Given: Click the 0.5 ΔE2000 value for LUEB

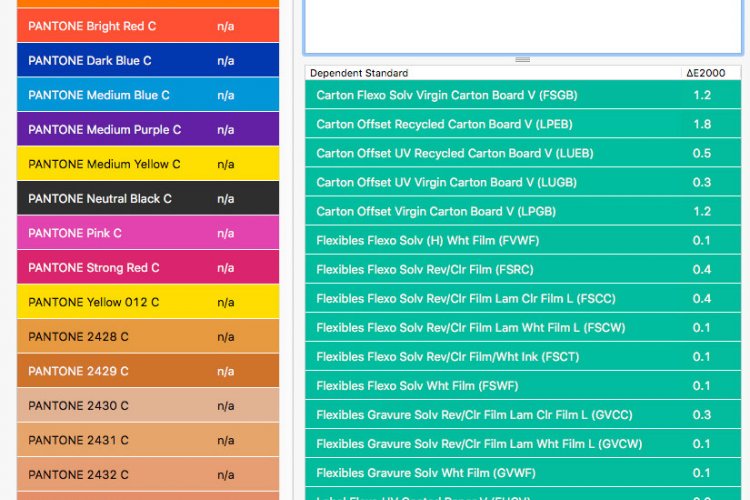Looking at the screenshot, I should (702, 153).
